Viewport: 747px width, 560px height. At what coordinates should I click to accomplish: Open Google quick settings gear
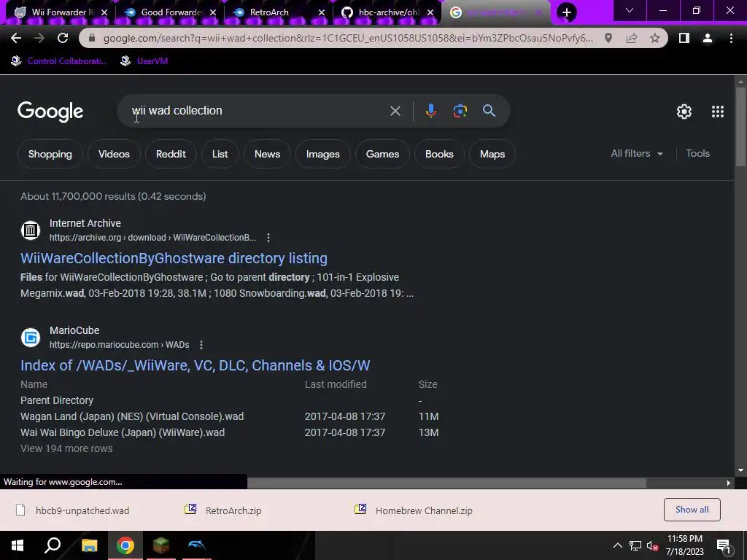684,112
